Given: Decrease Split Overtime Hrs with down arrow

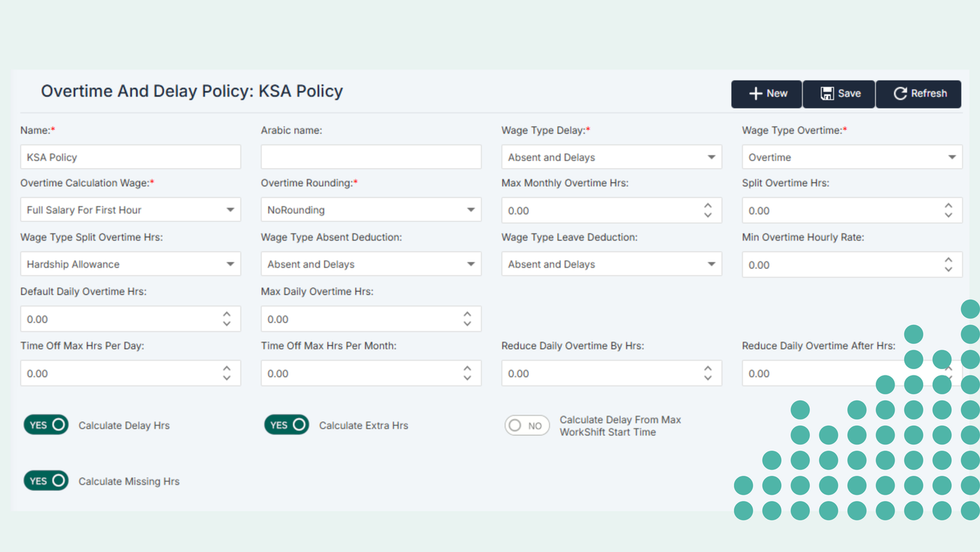Looking at the screenshot, I should [948, 215].
